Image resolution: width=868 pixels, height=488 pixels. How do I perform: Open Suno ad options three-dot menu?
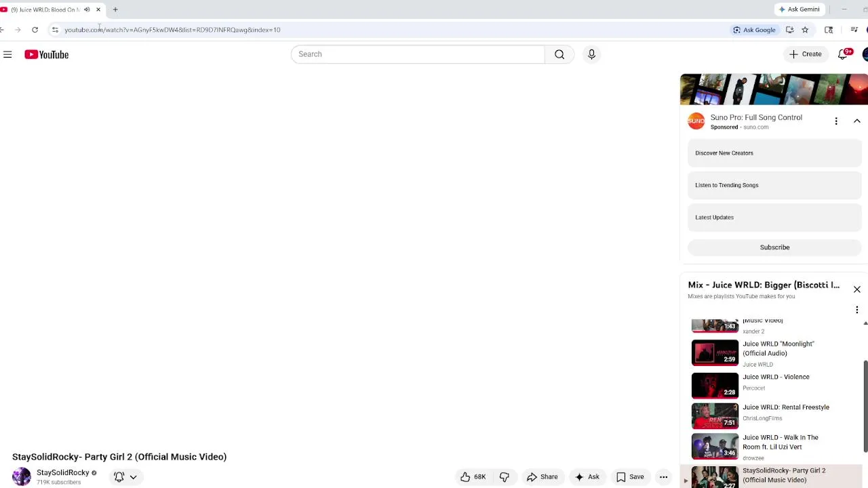click(836, 121)
